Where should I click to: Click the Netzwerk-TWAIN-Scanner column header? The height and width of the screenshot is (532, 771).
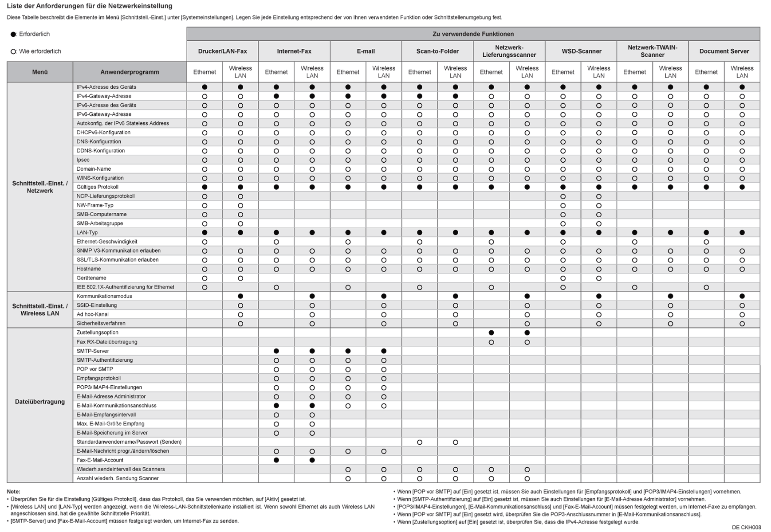point(652,51)
